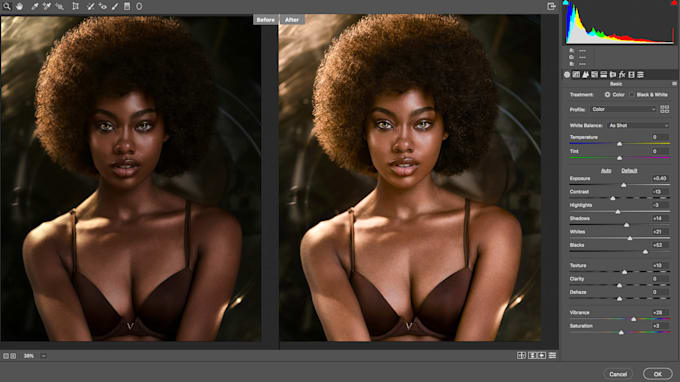Open the Basic panel icon
This screenshot has height=382, width=680.
(567, 75)
